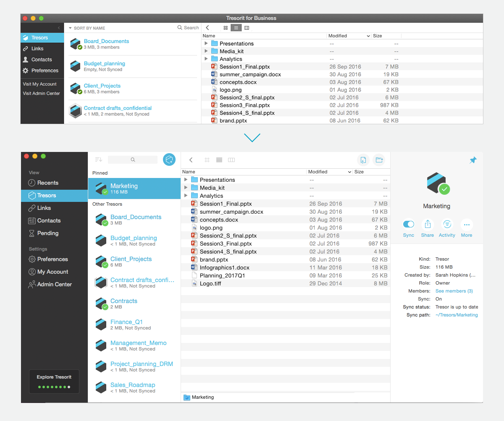504x421 pixels.
Task: Select Logo.tiff in the lower window file list
Action: pyautogui.click(x=286, y=283)
